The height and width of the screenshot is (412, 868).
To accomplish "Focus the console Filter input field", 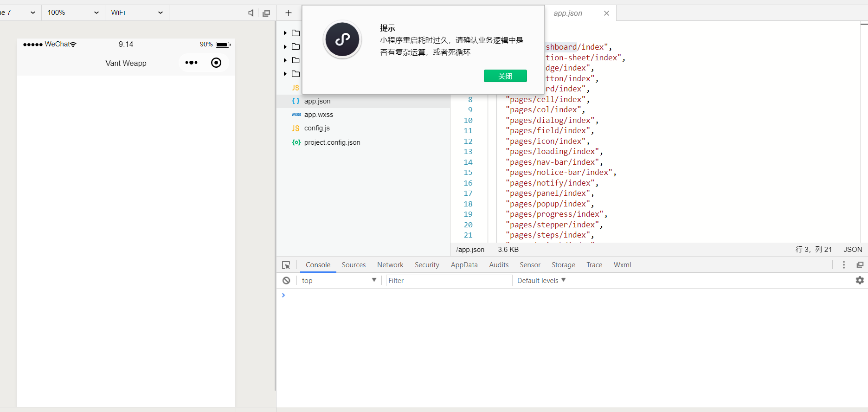I will pyautogui.click(x=449, y=280).
